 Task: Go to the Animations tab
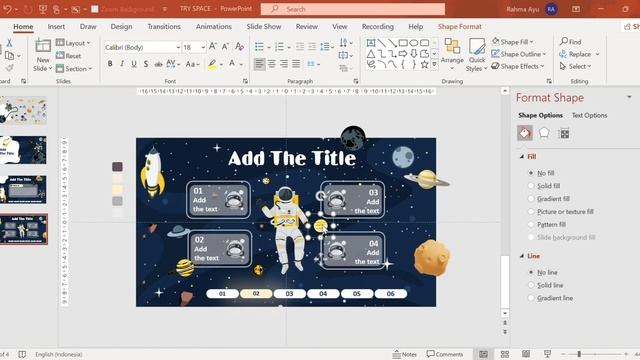(x=213, y=27)
